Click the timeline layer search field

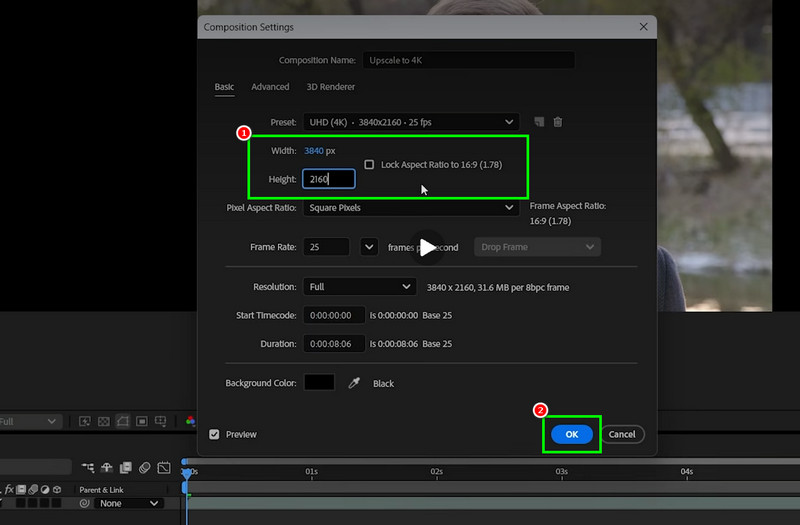pyautogui.click(x=35, y=467)
